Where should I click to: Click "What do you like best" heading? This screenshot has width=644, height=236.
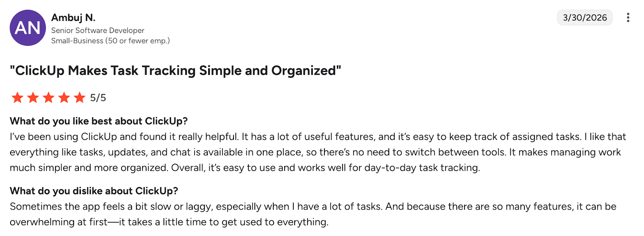click(99, 121)
